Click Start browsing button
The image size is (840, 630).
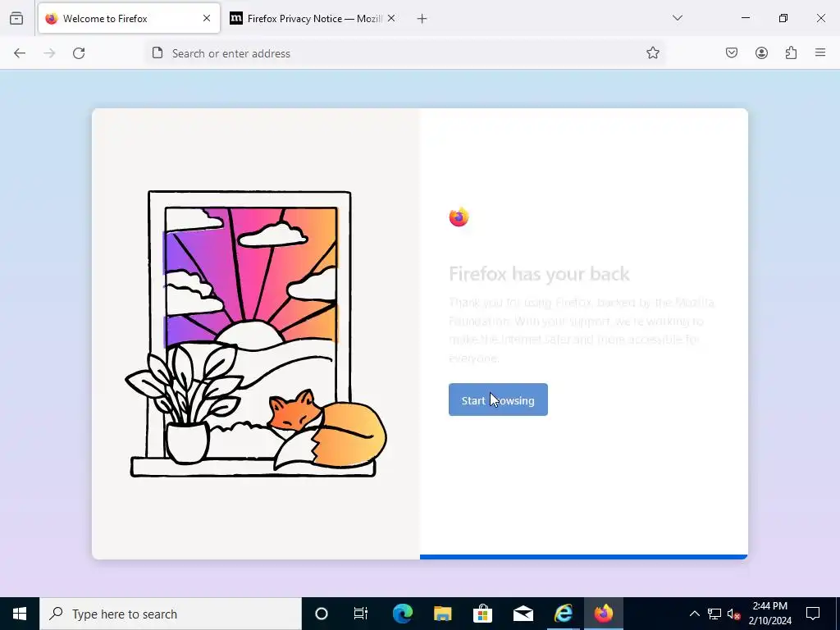click(498, 399)
